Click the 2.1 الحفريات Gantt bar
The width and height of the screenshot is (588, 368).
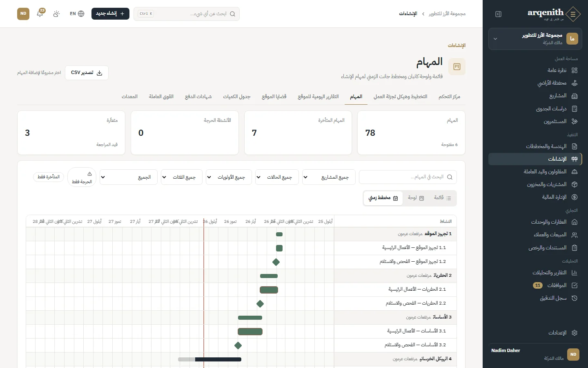coord(269,290)
